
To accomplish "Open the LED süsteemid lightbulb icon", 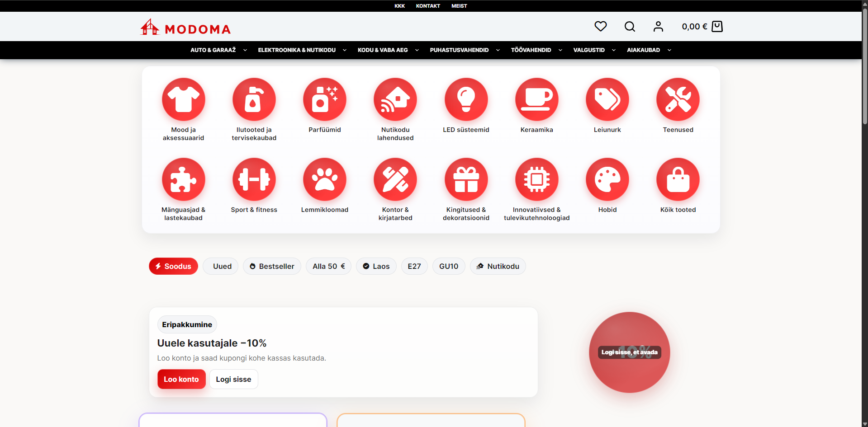I will (466, 99).
